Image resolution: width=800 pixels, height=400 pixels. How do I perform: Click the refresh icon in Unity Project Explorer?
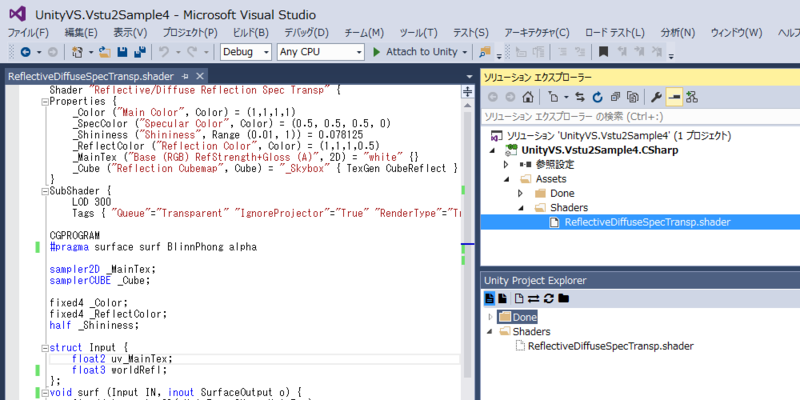tap(548, 298)
